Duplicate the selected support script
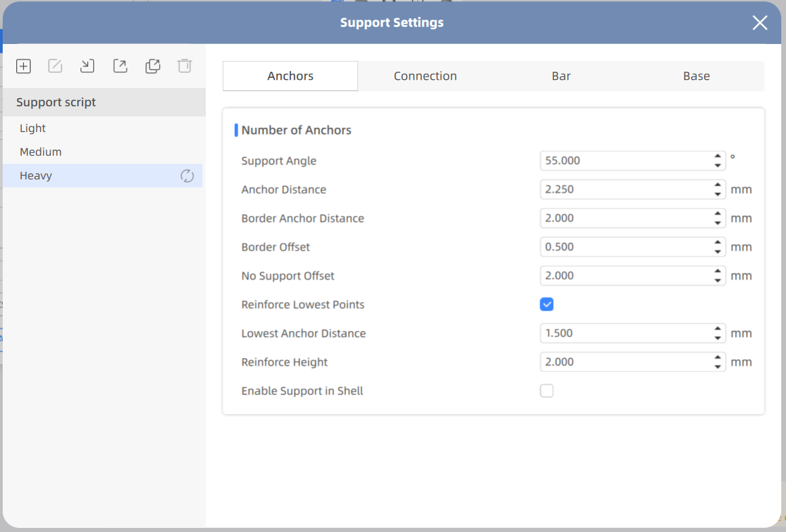786x532 pixels. point(153,66)
